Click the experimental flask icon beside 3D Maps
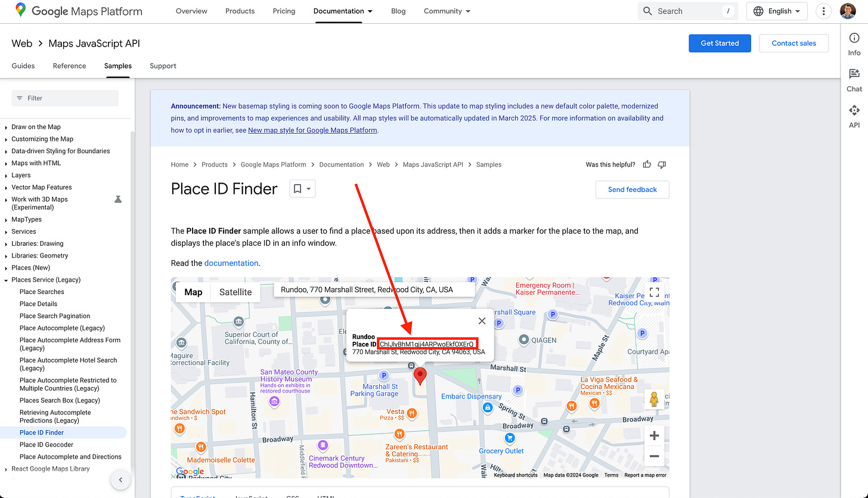Screen dimensions: 868x498 tap(118, 199)
